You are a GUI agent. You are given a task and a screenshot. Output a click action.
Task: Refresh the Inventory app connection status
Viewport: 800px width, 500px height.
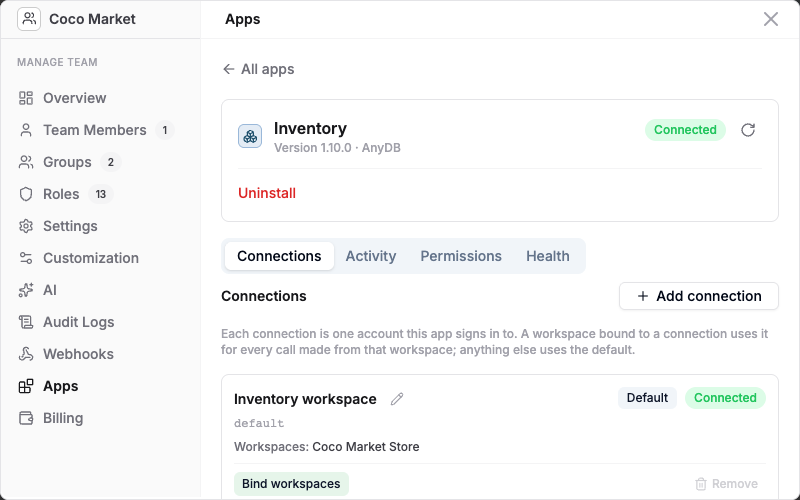click(x=748, y=130)
